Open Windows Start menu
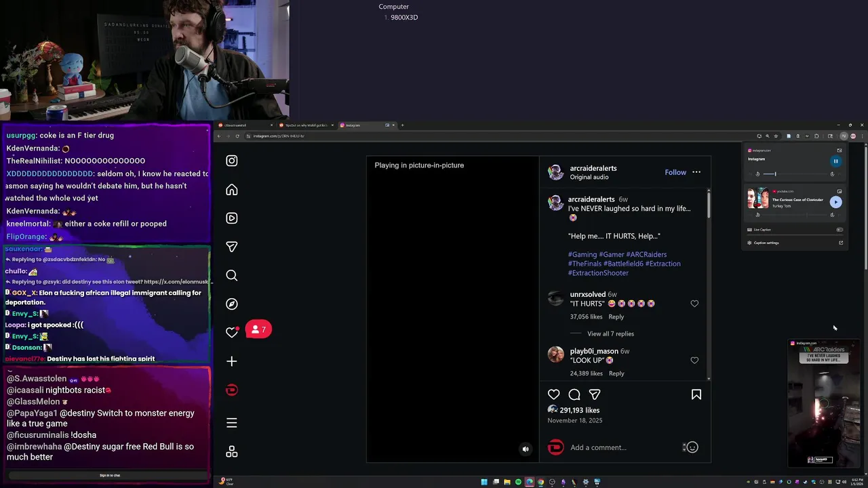The height and width of the screenshot is (488, 868). click(x=484, y=483)
